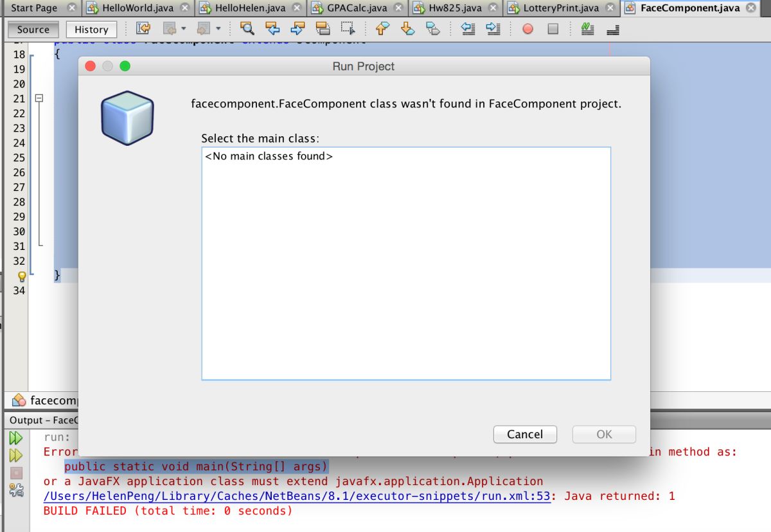Open the run.xml:53 file path link

pos(297,496)
